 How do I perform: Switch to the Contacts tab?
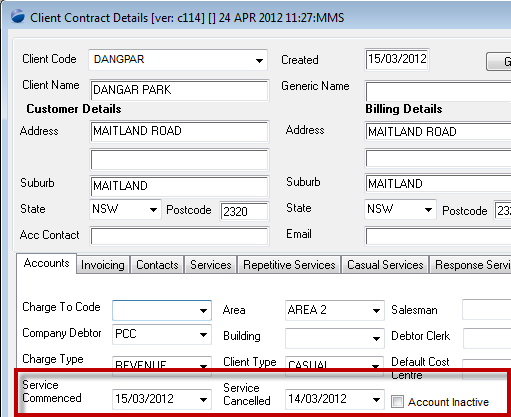click(157, 265)
